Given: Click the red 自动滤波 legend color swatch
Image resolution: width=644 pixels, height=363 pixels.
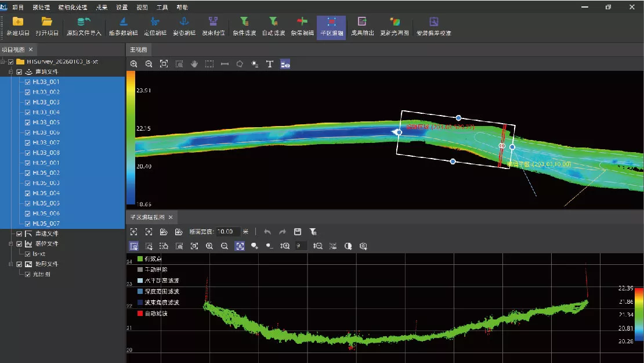Looking at the screenshot, I should [140, 313].
